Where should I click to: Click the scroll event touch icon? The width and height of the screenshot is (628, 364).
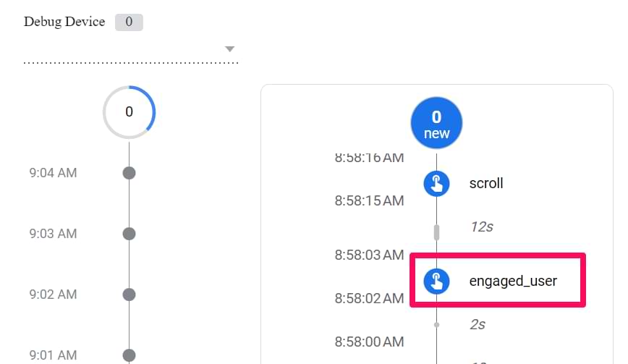436,183
